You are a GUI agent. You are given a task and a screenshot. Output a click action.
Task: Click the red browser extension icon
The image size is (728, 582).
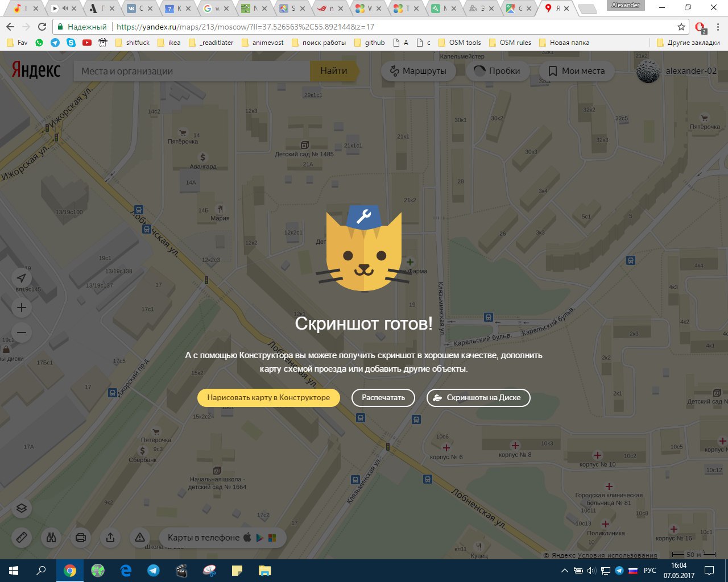701,27
